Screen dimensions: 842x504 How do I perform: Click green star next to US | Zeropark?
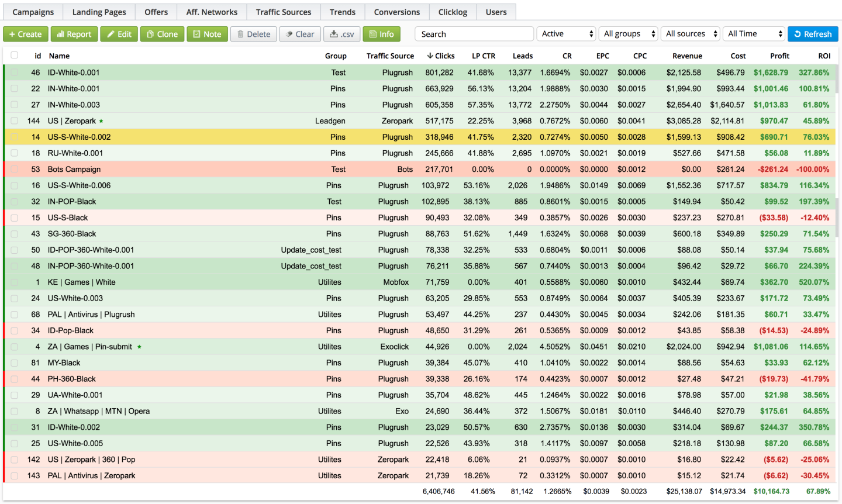pyautogui.click(x=101, y=122)
